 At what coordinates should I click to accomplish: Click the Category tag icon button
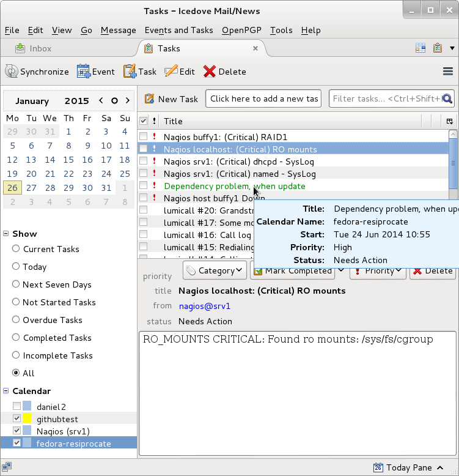tap(191, 270)
